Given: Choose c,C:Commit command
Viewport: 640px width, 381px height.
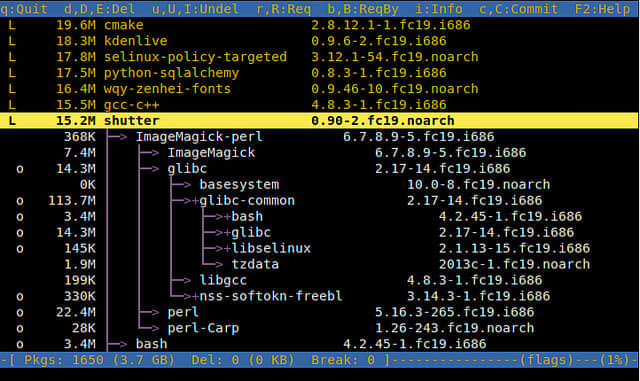Looking at the screenshot, I should tap(519, 9).
